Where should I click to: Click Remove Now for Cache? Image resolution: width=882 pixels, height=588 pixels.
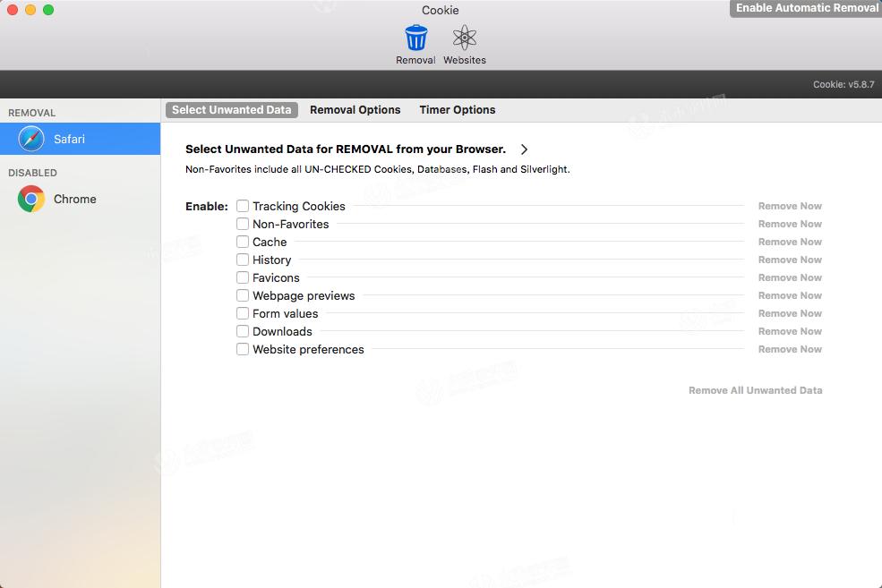tap(790, 243)
